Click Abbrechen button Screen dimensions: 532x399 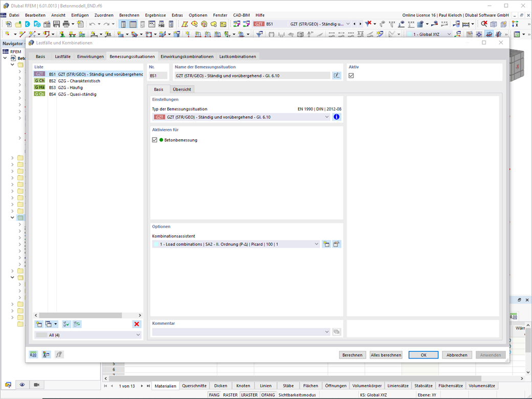pos(457,355)
